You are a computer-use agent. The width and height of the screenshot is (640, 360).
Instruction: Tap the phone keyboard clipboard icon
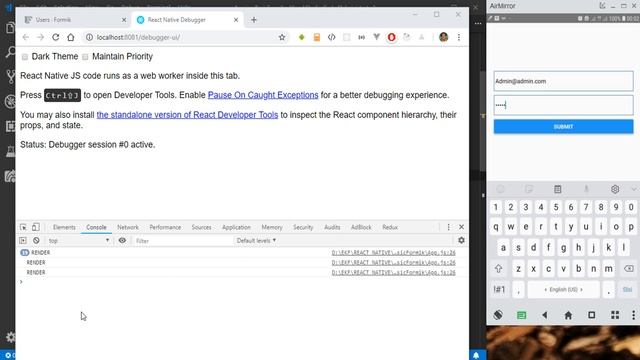[x=558, y=189]
